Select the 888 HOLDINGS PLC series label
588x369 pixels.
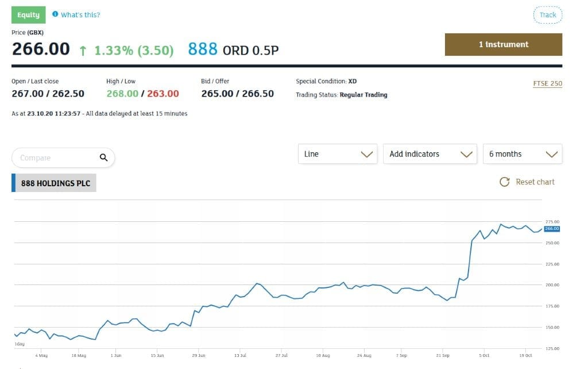click(x=56, y=183)
